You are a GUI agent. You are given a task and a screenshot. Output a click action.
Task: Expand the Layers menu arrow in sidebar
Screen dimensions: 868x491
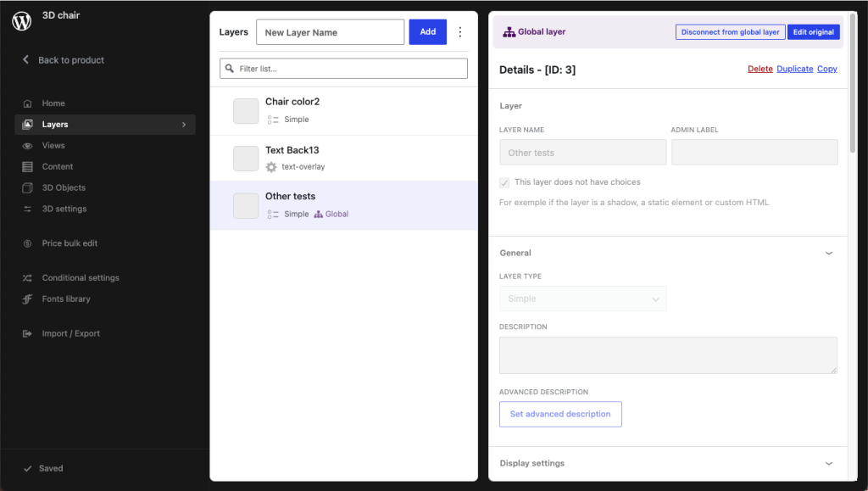(184, 125)
